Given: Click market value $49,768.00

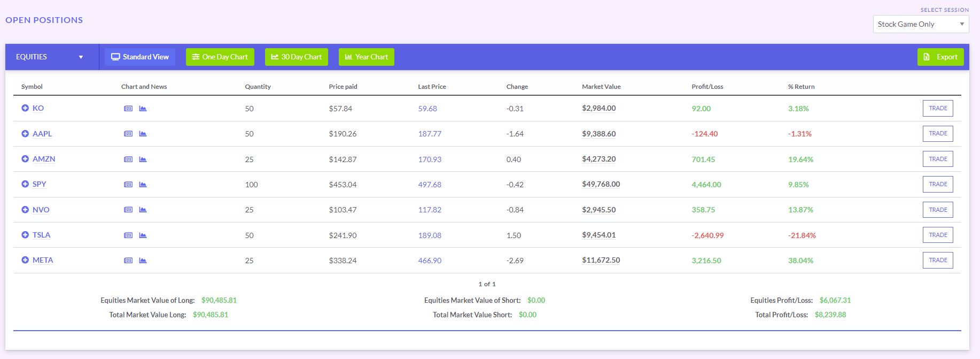Looking at the screenshot, I should pyautogui.click(x=601, y=184).
